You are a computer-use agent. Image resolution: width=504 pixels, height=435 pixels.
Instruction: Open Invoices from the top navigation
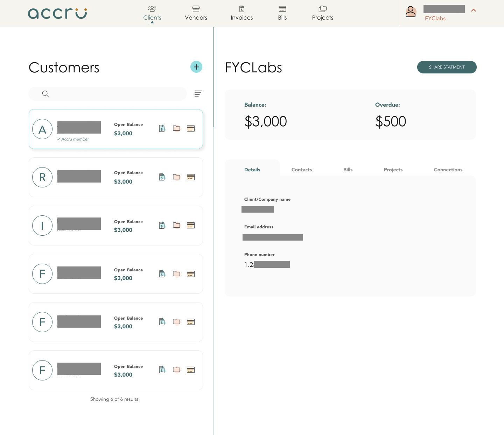click(242, 14)
